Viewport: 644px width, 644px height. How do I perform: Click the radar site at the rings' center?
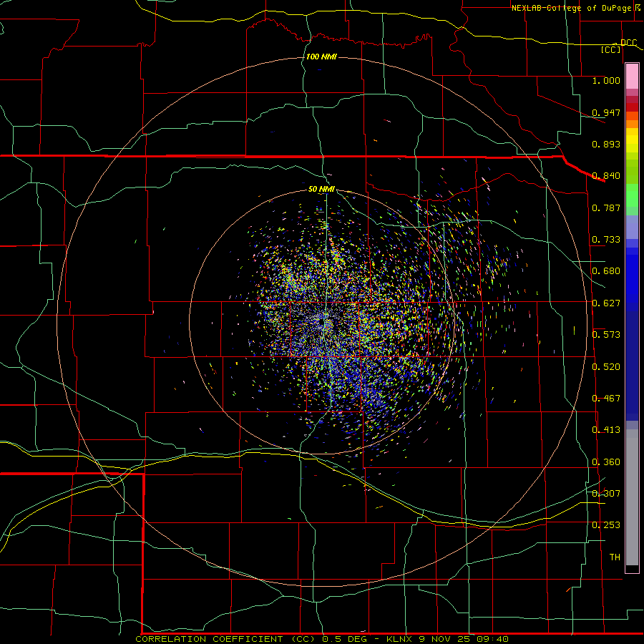321,323
